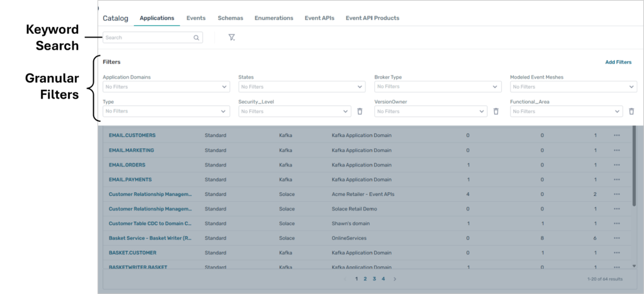Image resolution: width=644 pixels, height=294 pixels.
Task: Open the Event API Products tab
Action: coord(372,18)
